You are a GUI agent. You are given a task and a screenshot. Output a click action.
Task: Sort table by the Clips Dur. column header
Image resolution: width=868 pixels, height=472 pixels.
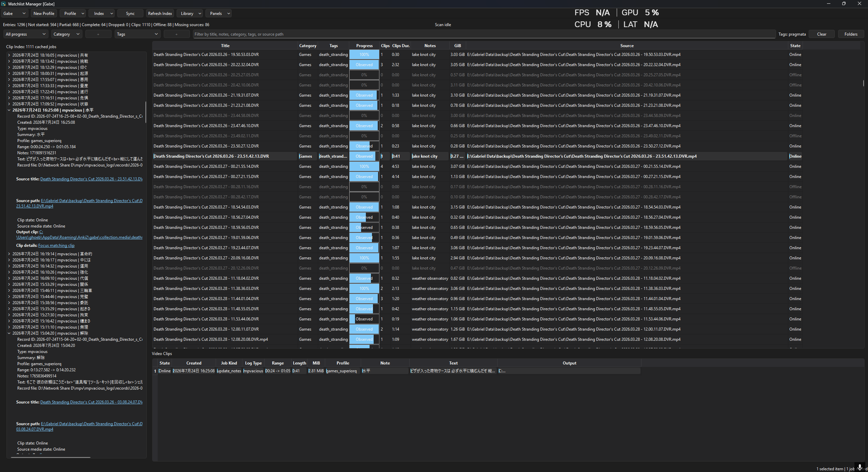[401, 46]
